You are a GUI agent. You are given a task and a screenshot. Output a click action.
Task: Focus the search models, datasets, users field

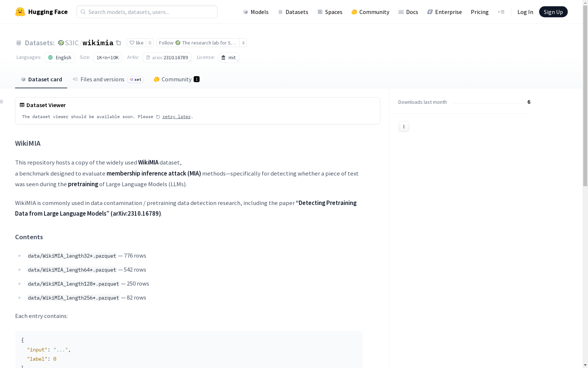point(147,12)
